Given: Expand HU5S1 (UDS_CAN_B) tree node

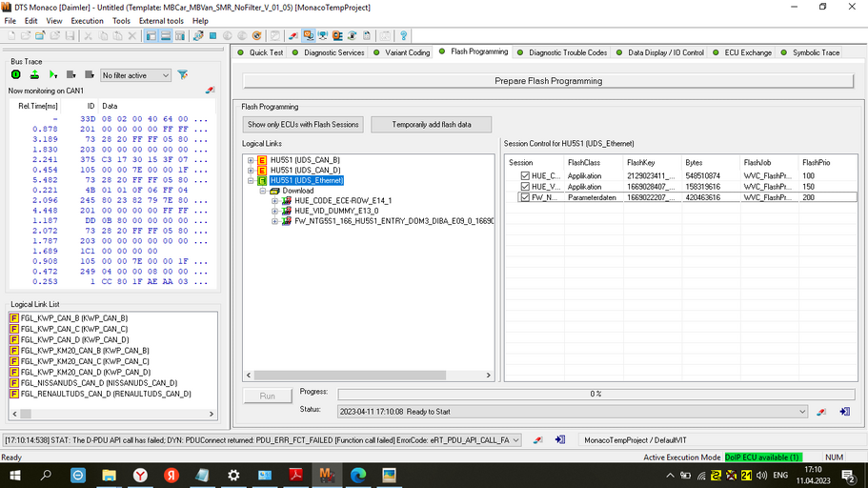Looking at the screenshot, I should pyautogui.click(x=251, y=160).
